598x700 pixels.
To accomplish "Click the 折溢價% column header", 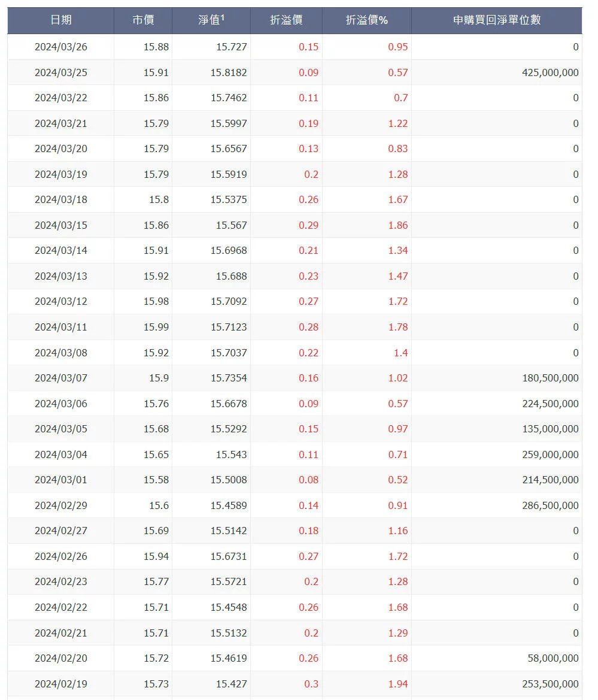I will click(366, 20).
